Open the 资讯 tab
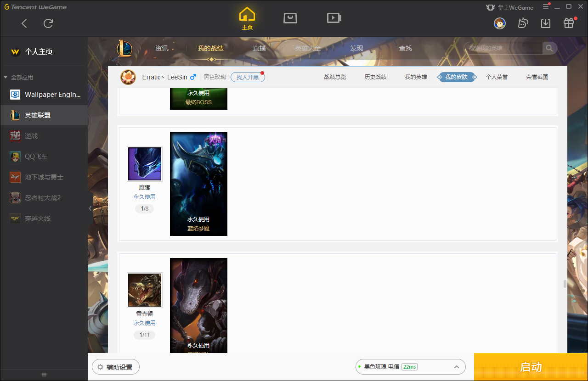The height and width of the screenshot is (381, 588). tap(162, 48)
